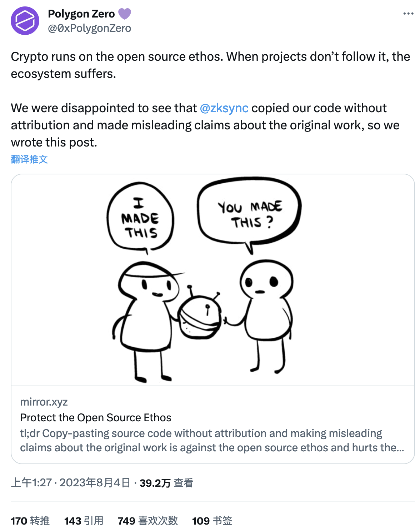Show the 749 喜欢次数 likes list
Image resolution: width=420 pixels, height=531 pixels.
(148, 521)
